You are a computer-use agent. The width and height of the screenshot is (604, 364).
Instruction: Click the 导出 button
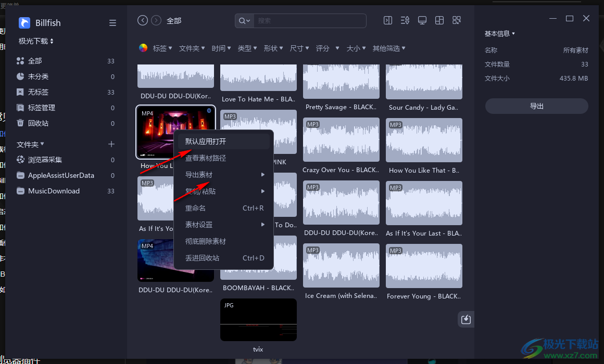tap(536, 106)
